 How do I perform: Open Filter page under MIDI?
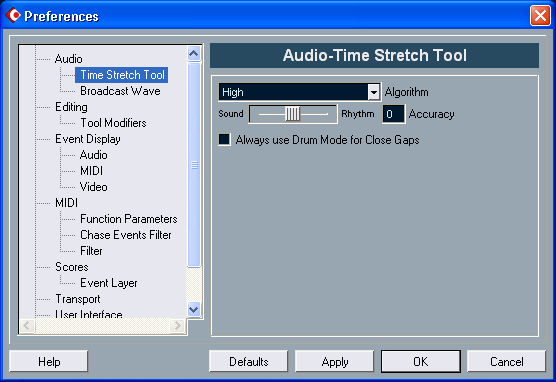91,251
